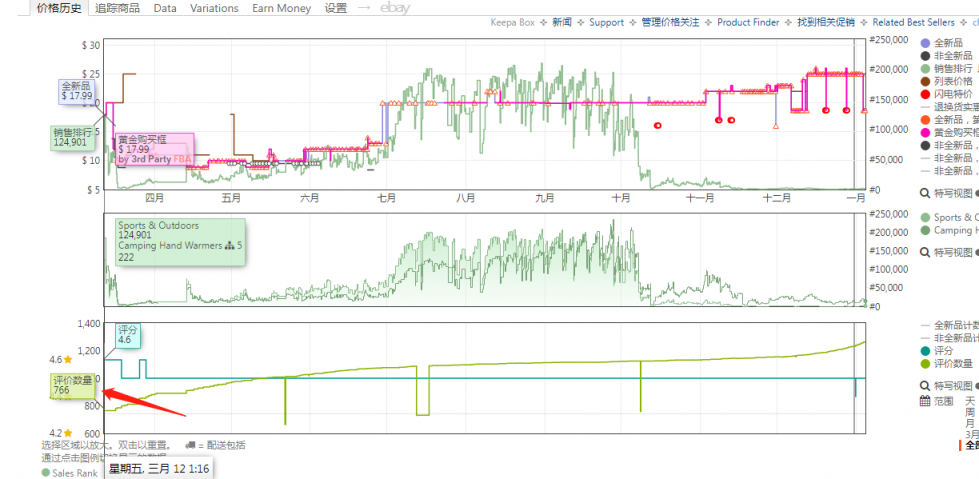979x479 pixels.
Task: Click the 评分 4.6 tooltip
Action: click(126, 335)
